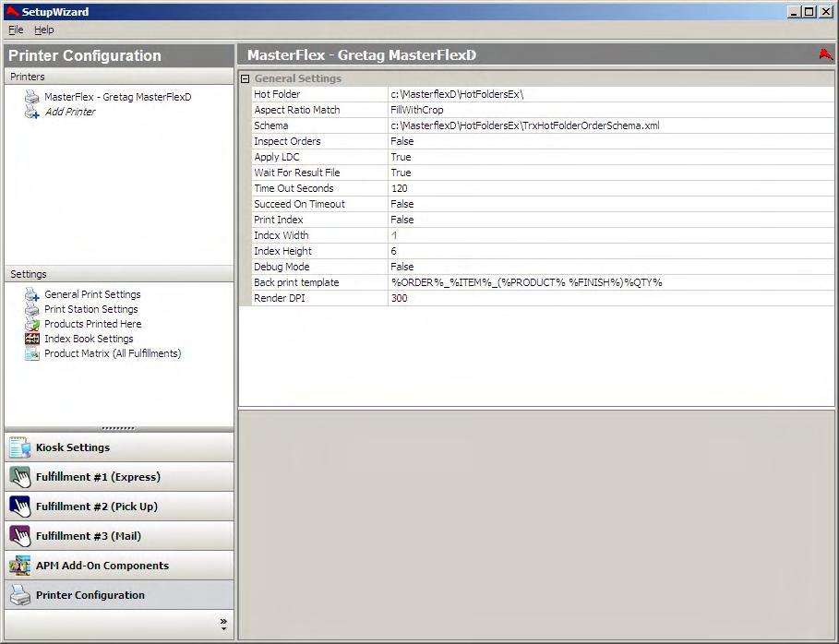The height and width of the screenshot is (644, 839).
Task: Click the Add Printer icon
Action: 32,112
